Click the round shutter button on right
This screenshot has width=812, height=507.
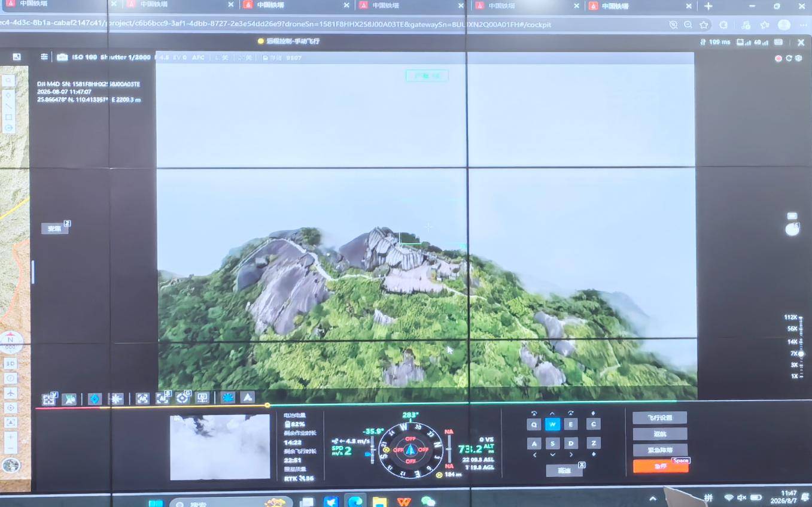pyautogui.click(x=792, y=229)
